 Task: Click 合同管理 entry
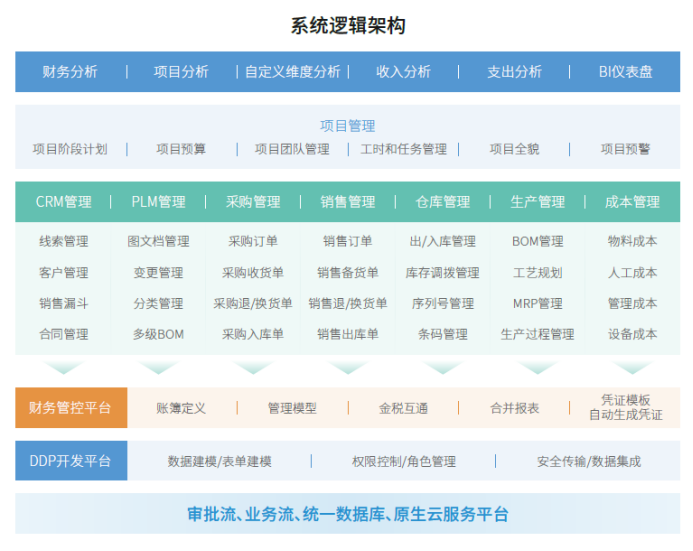64,334
